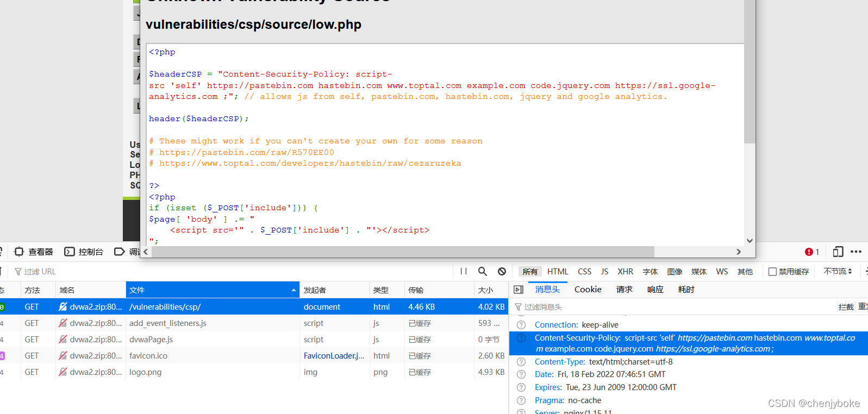Sort by the Transferred (传输) column header
868x414 pixels.
tap(439, 290)
